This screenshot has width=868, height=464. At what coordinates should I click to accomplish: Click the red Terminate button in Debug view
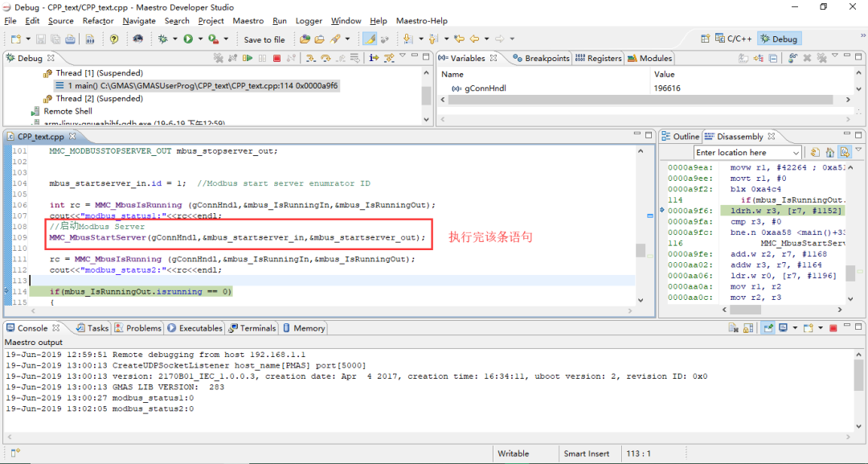(x=276, y=58)
